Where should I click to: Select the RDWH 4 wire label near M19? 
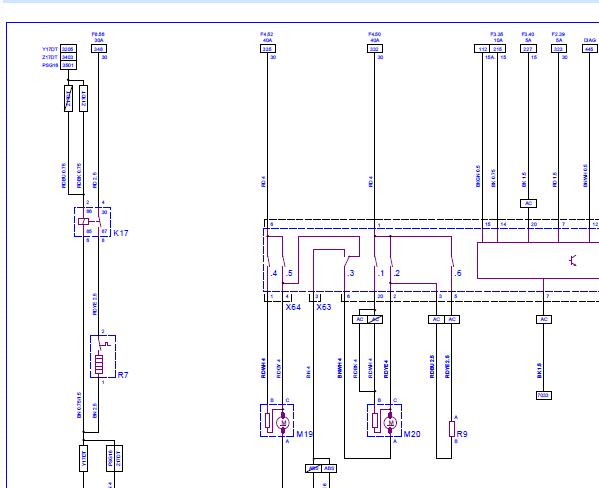pos(263,368)
